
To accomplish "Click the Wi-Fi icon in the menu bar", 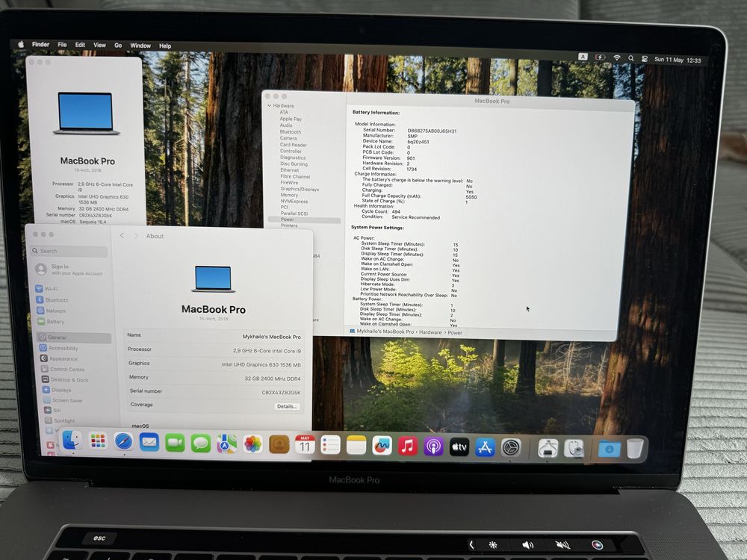I will pos(617,57).
